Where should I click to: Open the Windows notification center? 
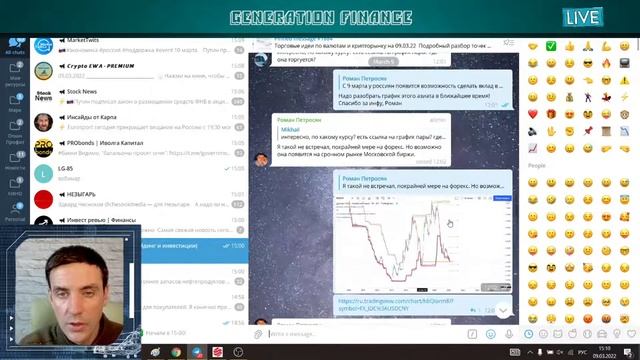click(x=627, y=352)
